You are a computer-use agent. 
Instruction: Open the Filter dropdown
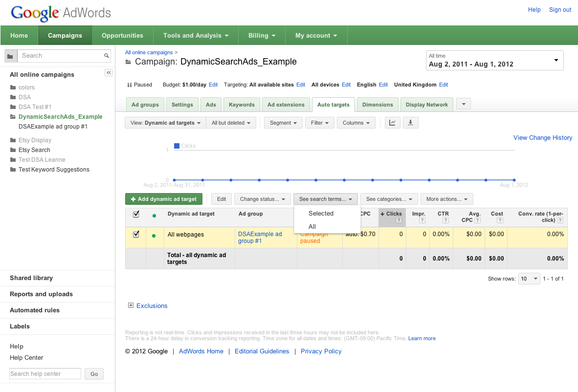pyautogui.click(x=320, y=123)
